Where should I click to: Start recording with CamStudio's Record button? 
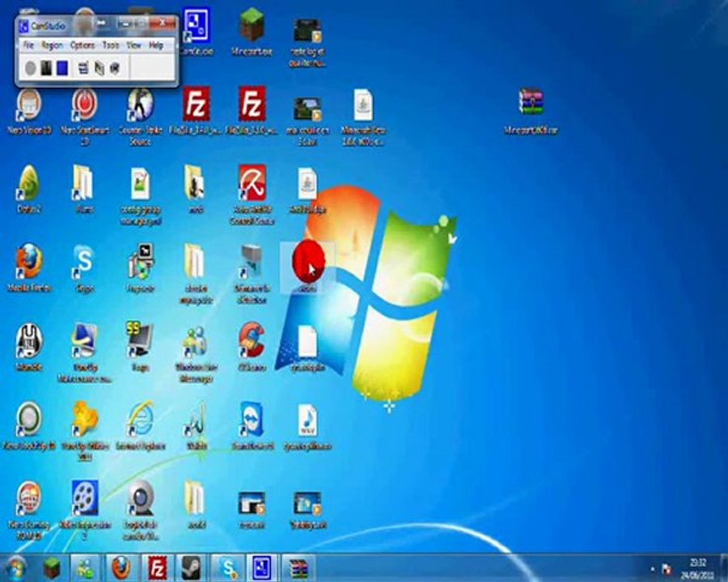tap(30, 68)
